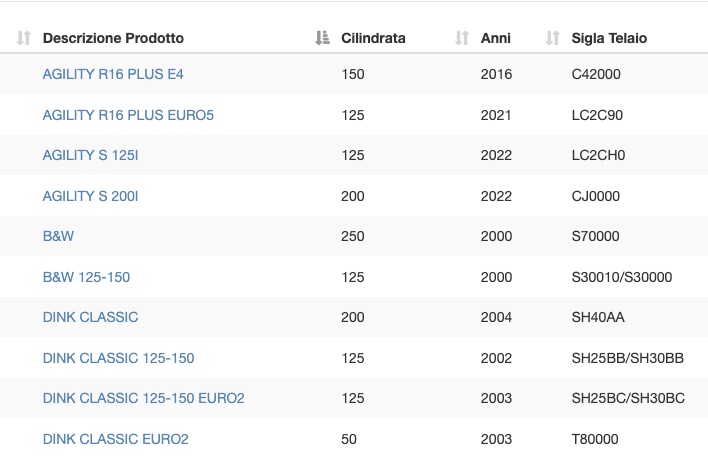Screen dimensions: 708x466
Task: Click the DINK CLASSIC EURO2 link
Action: point(116,439)
